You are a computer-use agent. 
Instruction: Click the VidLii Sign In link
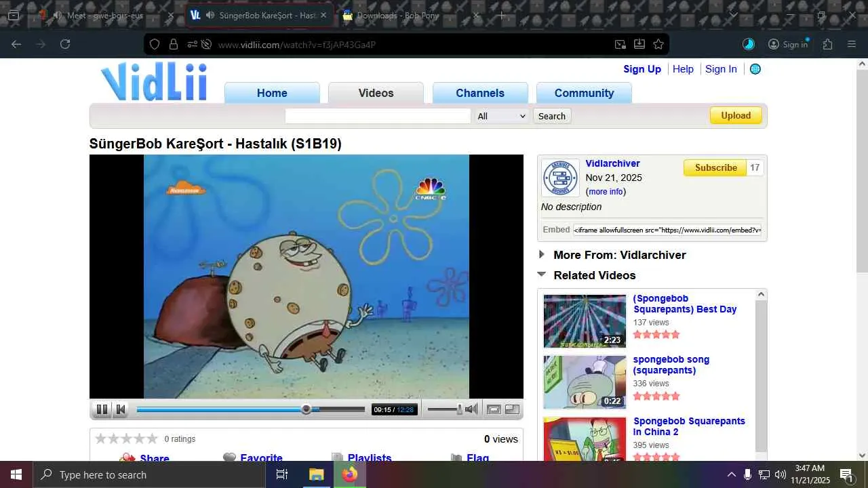pos(721,69)
